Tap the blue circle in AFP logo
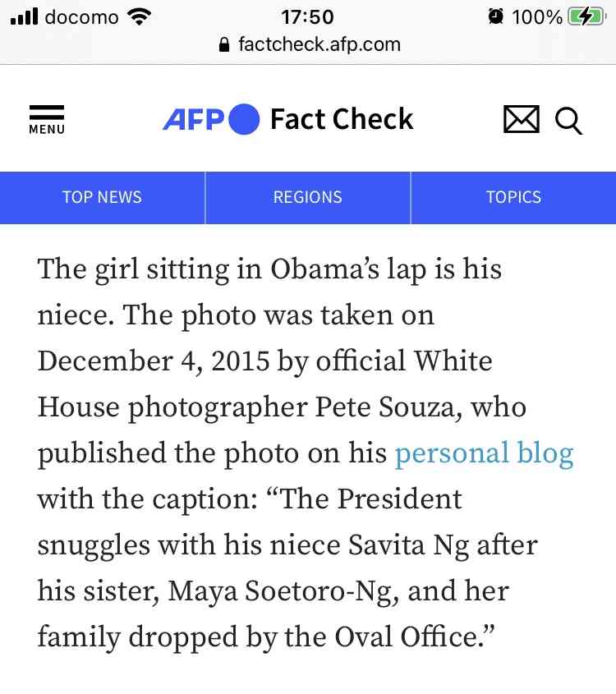 pyautogui.click(x=244, y=119)
